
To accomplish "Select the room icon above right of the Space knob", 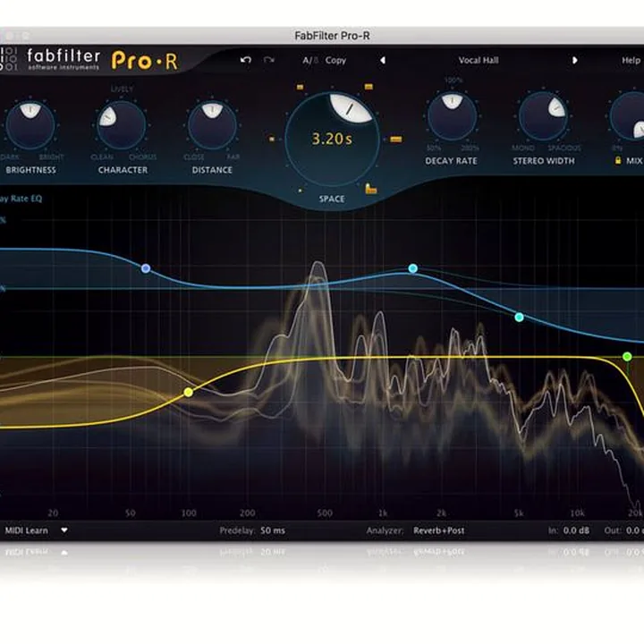I will click(x=369, y=87).
